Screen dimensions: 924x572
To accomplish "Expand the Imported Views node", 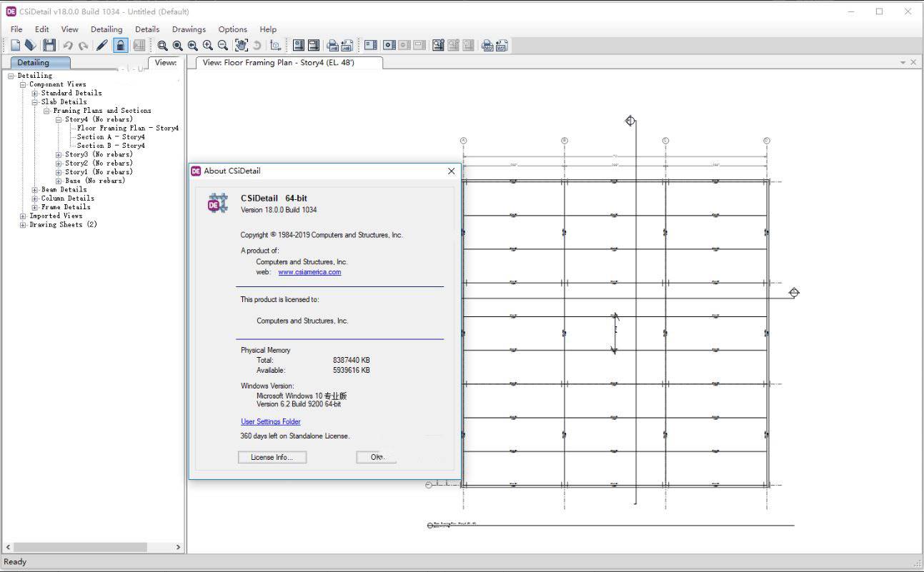I will pyautogui.click(x=23, y=216).
